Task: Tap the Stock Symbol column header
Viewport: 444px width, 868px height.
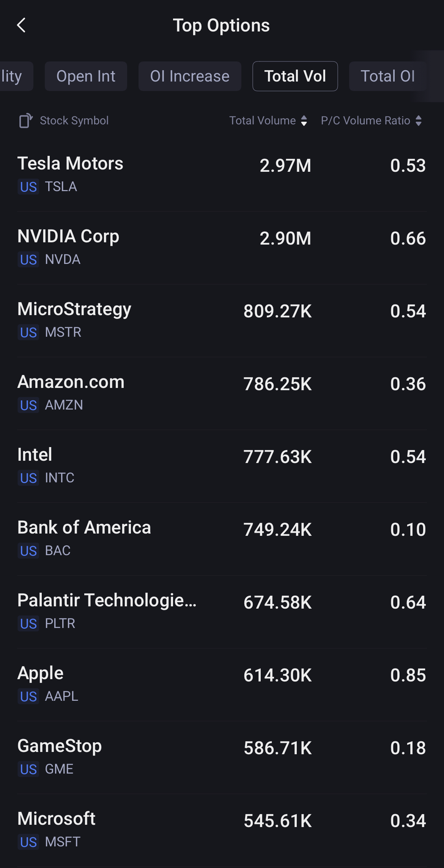Action: 74,121
